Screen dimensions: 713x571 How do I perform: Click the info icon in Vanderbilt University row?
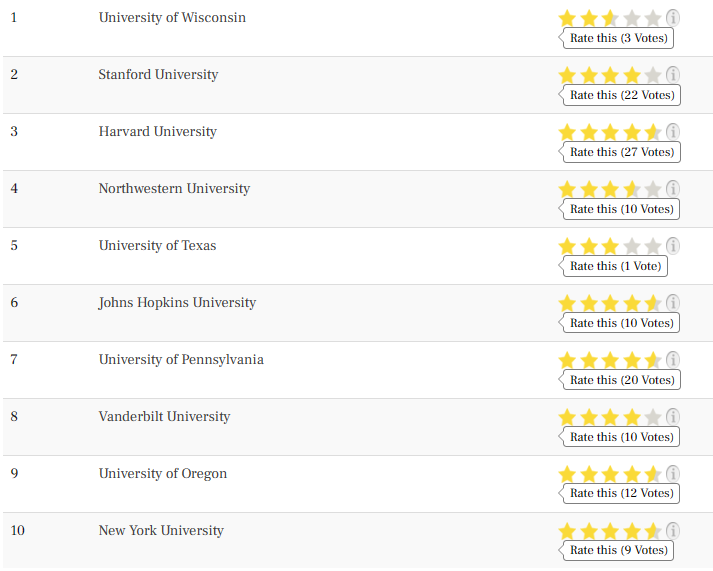pos(673,417)
